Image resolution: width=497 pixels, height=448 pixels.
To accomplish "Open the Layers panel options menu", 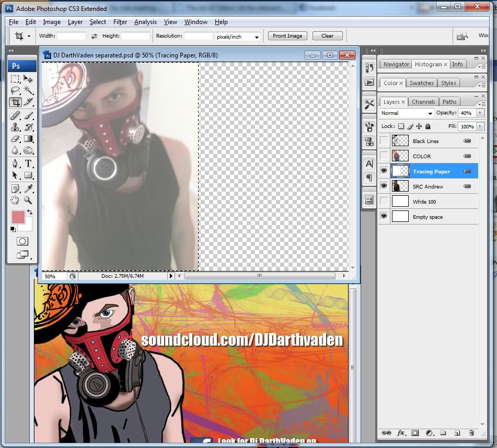I will pos(481,103).
